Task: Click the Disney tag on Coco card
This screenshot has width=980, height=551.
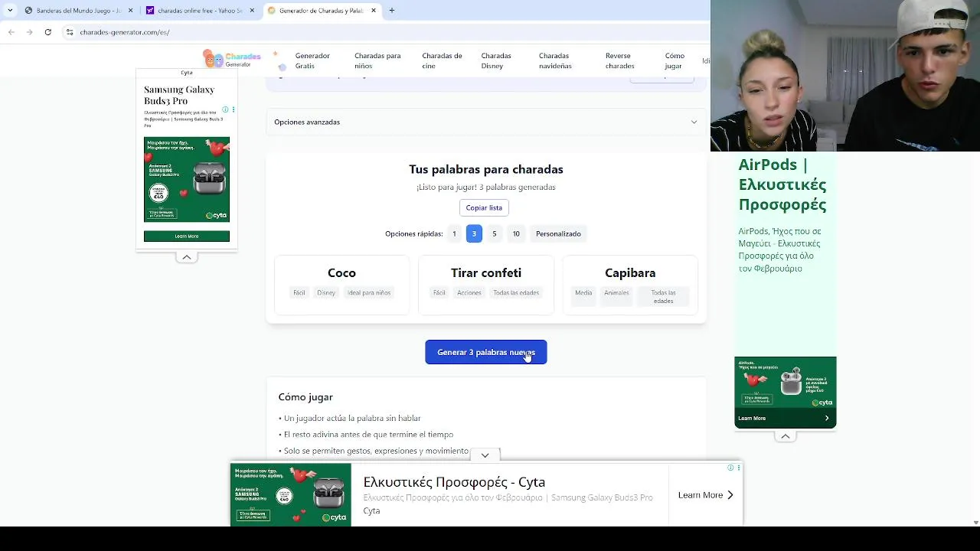Action: [x=326, y=292]
